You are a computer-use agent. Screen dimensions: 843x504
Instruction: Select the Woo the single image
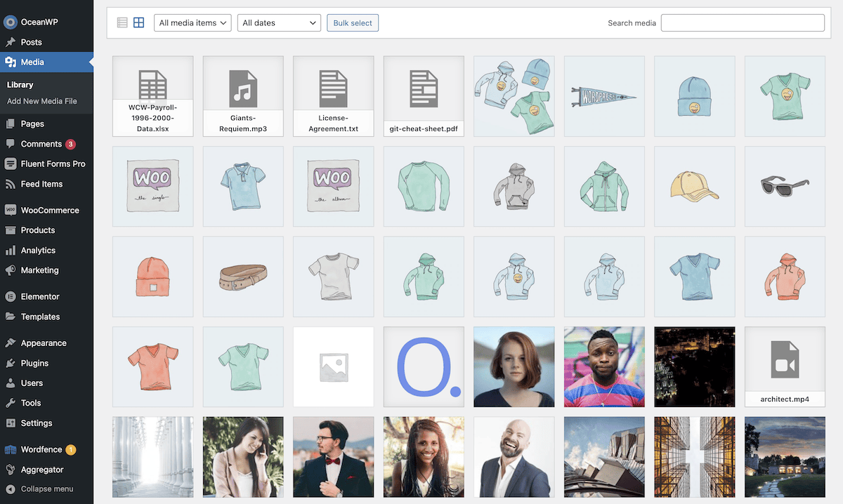pos(153,186)
